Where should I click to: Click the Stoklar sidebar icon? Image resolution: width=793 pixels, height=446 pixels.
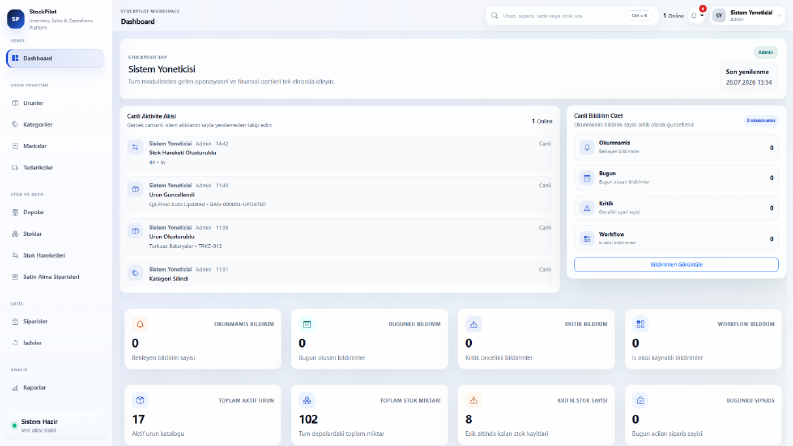coord(15,234)
